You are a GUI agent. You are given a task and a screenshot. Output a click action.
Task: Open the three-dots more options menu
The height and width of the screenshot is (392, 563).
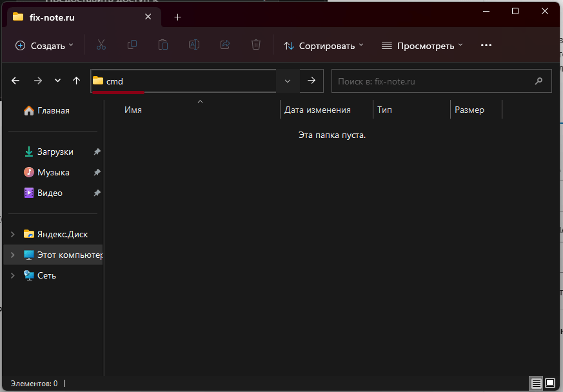pyautogui.click(x=486, y=45)
